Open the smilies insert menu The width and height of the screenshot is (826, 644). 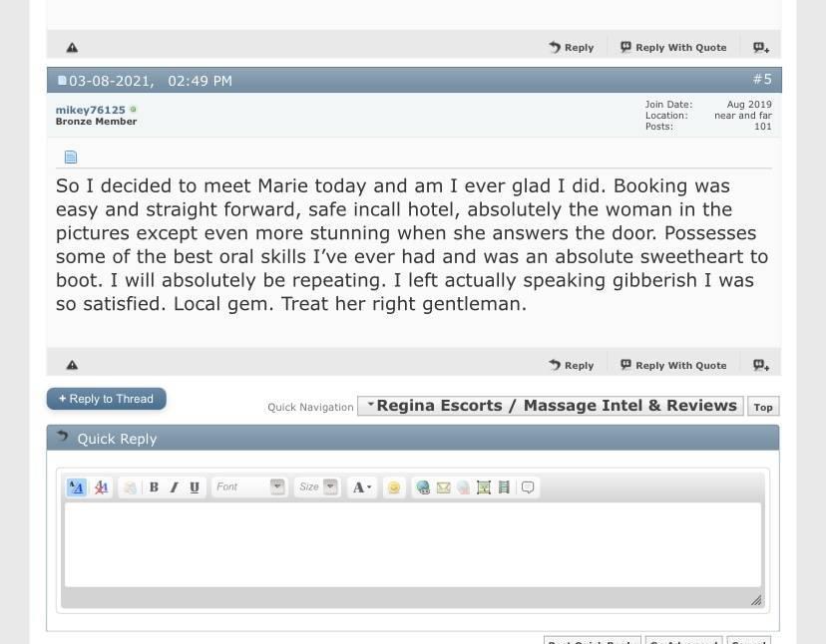point(394,487)
